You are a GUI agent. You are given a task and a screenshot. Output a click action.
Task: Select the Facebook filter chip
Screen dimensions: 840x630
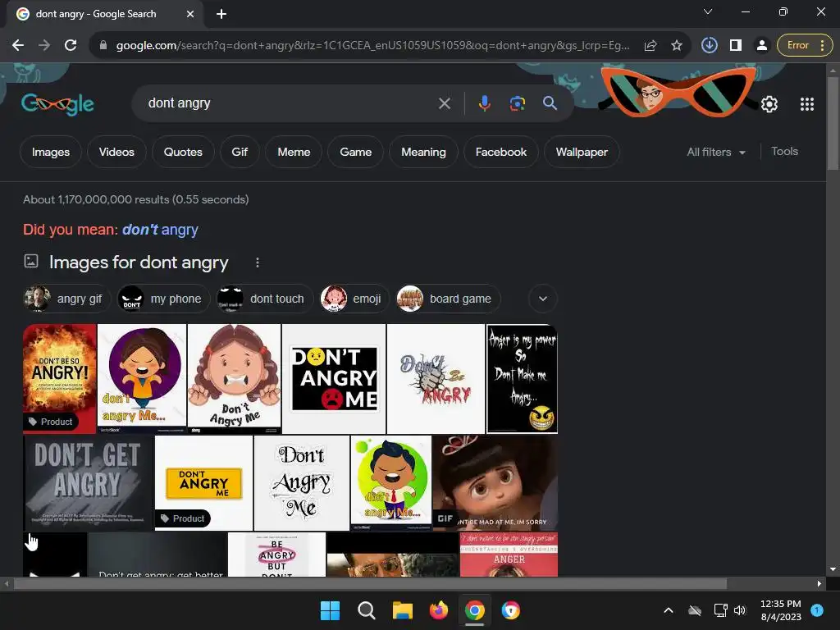coord(501,152)
